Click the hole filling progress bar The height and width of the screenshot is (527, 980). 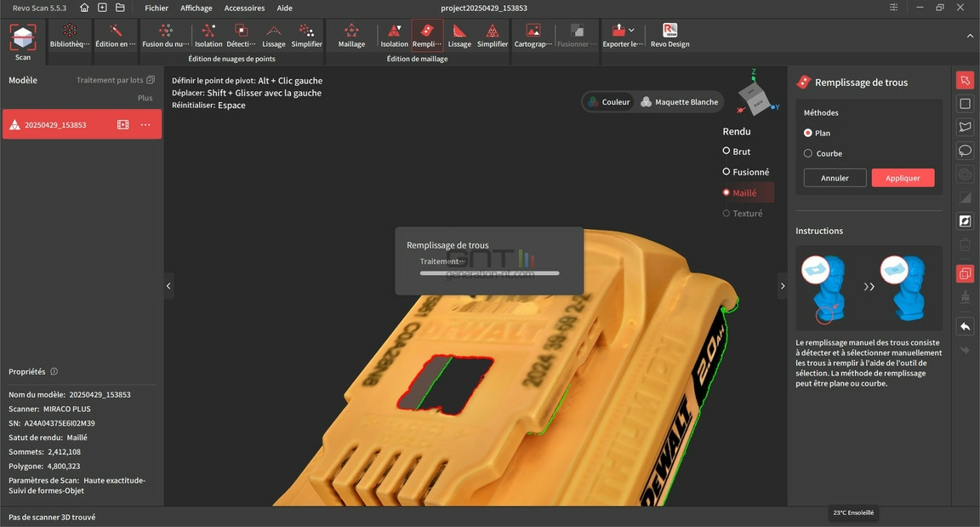coord(489,273)
